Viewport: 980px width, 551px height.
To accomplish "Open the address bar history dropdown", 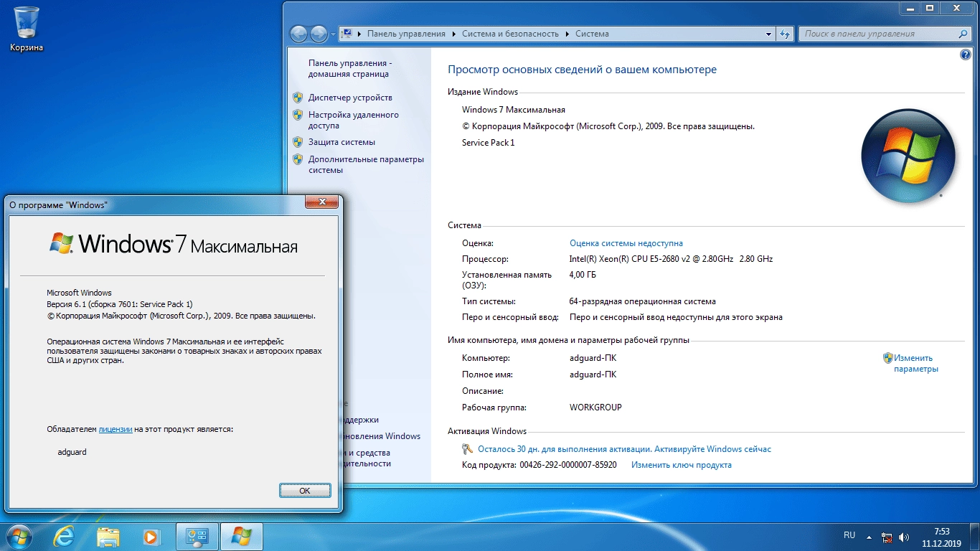I will click(769, 34).
